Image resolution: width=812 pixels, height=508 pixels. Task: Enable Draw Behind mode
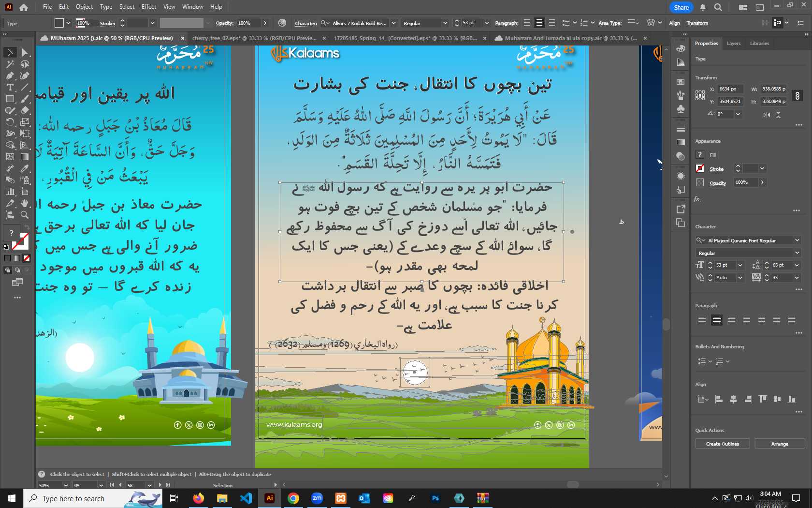[17, 270]
